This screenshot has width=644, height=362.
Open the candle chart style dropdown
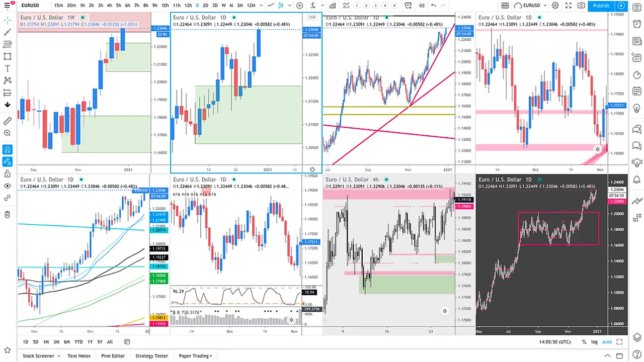coord(289,6)
